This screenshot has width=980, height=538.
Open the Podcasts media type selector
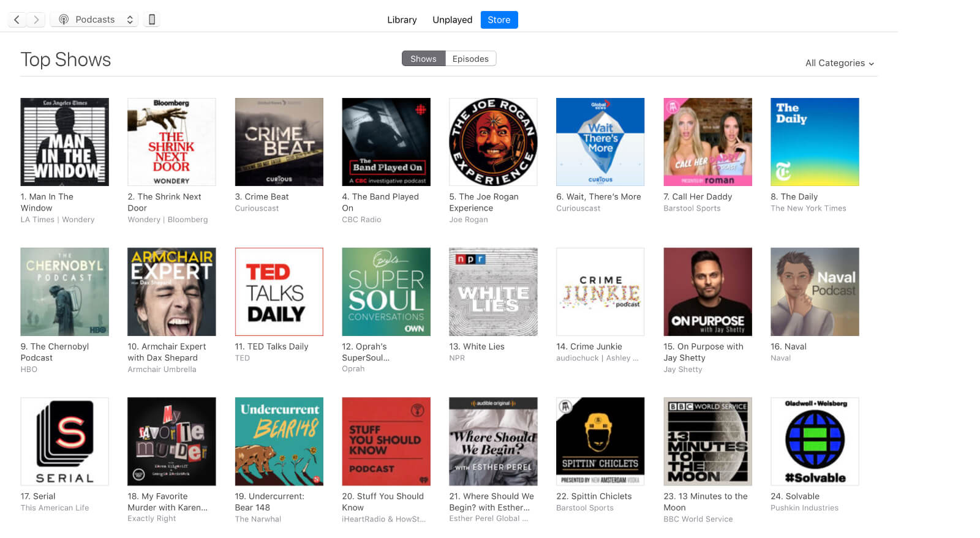click(x=95, y=20)
